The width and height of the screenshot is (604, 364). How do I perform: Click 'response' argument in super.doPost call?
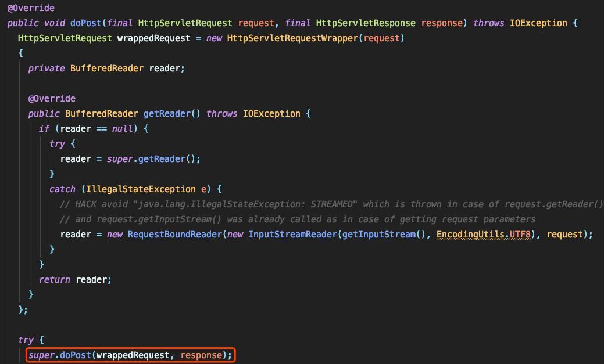202,355
